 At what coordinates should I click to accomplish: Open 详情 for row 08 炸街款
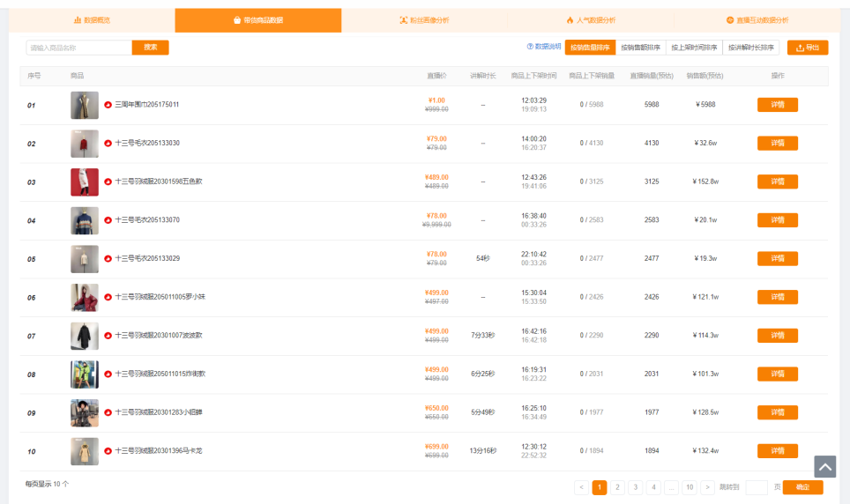[x=778, y=374]
